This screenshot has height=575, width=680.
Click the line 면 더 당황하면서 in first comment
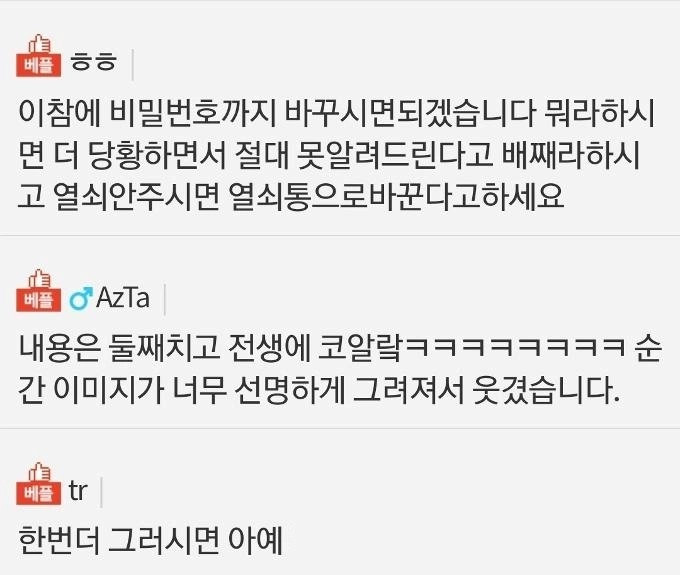[330, 154]
